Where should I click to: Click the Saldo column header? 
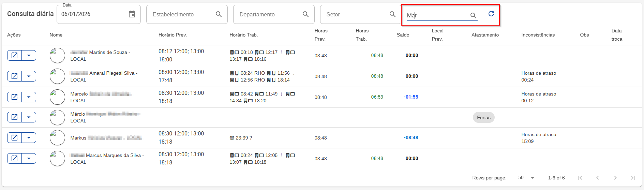pos(403,35)
